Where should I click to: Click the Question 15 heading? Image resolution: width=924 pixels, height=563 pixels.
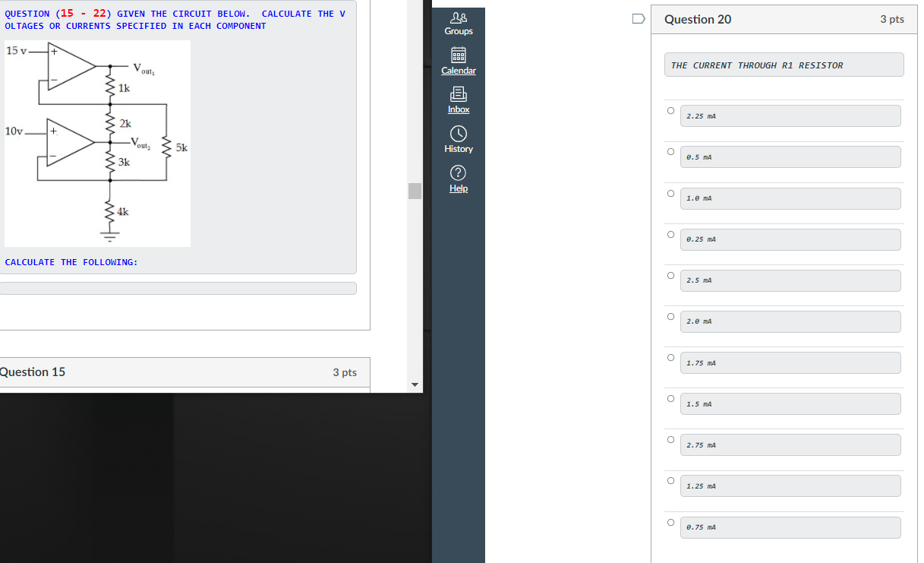(32, 372)
